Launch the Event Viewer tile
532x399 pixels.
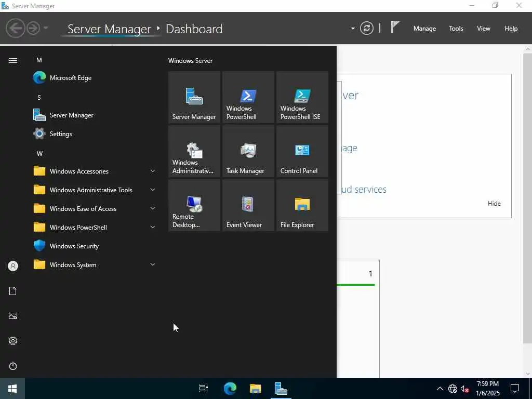coord(248,205)
